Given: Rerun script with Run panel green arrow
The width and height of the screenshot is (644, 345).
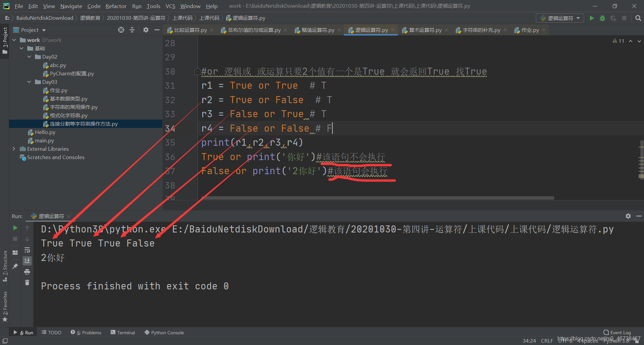Looking at the screenshot, I should 15,228.
